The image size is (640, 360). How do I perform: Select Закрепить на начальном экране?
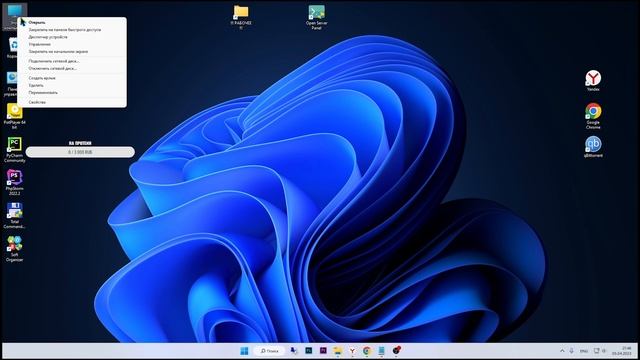click(x=72, y=52)
